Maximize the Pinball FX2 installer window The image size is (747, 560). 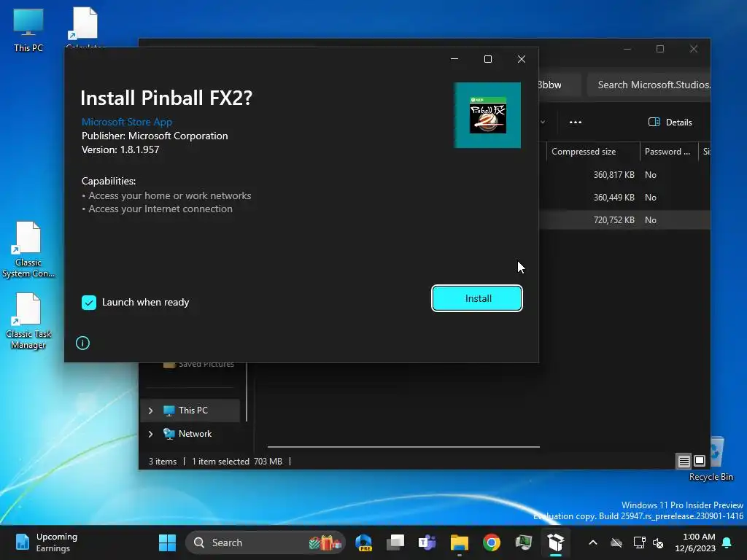[488, 59]
